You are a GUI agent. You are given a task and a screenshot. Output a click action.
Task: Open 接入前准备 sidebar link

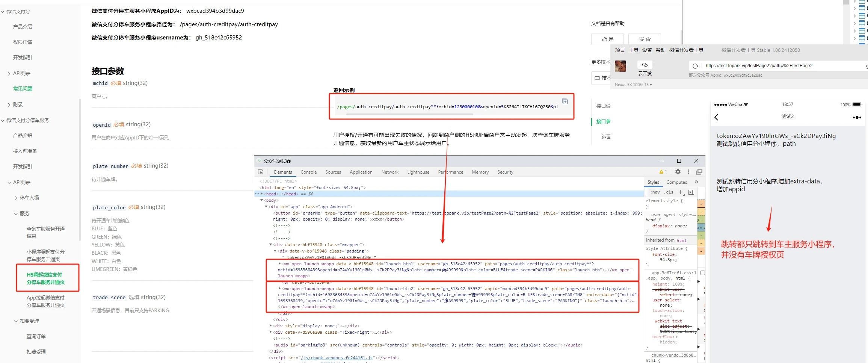point(25,151)
